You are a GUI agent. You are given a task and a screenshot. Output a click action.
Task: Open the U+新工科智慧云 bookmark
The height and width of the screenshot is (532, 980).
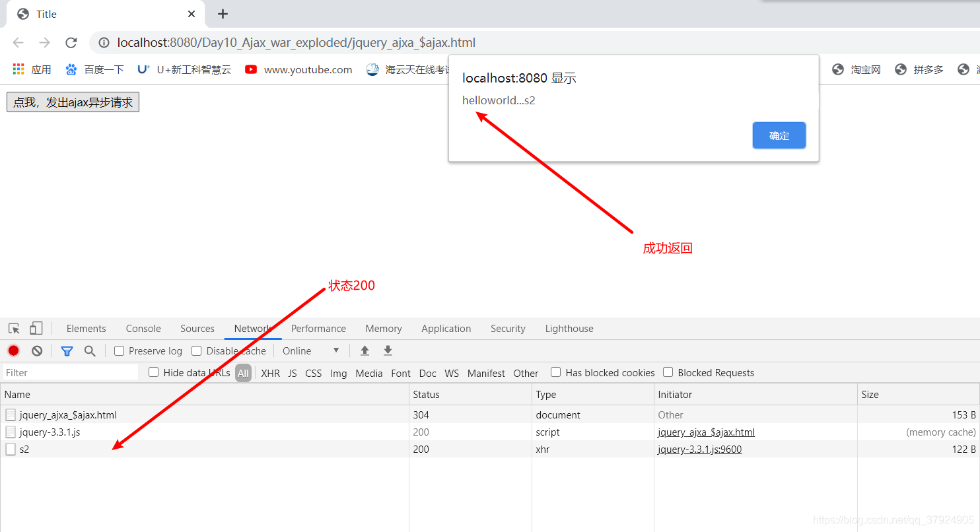point(184,69)
